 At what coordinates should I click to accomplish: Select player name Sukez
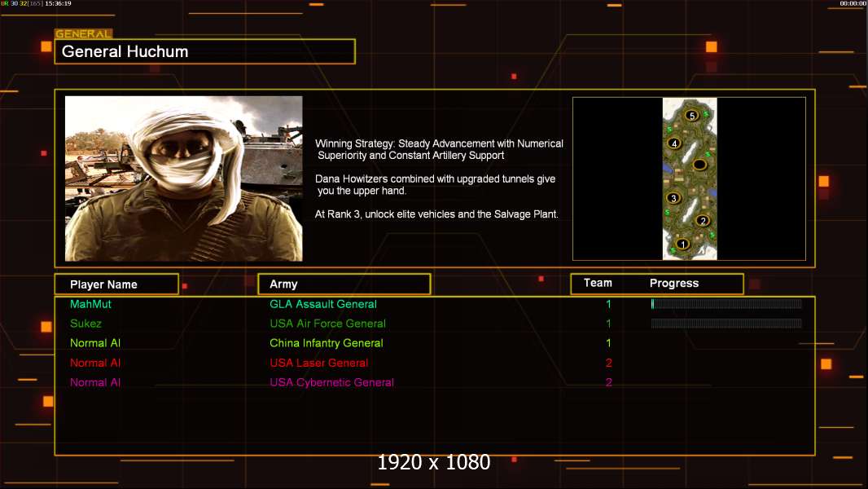click(x=85, y=324)
